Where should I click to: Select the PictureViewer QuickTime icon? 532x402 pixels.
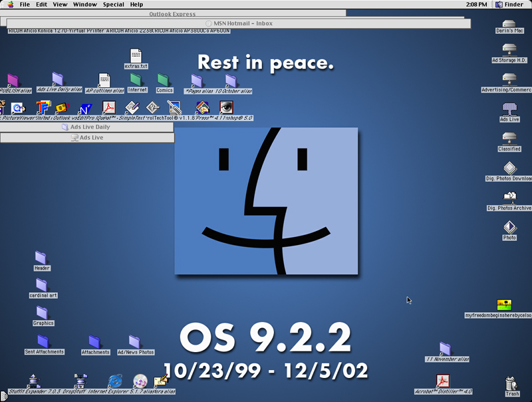click(18, 108)
